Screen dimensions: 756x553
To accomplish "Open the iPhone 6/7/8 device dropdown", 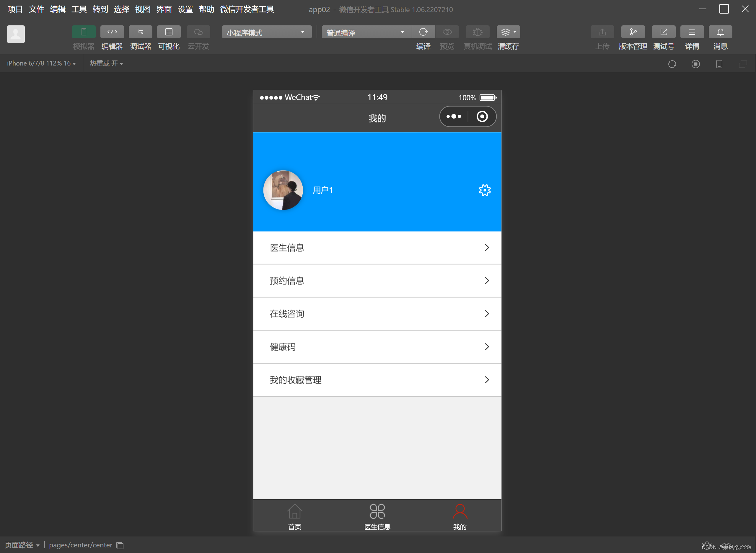I will [41, 63].
